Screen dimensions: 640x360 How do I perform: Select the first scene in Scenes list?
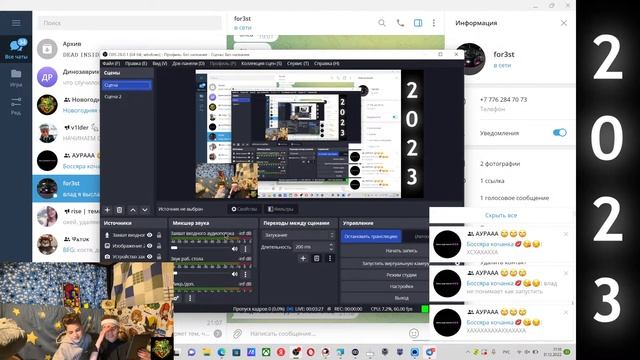(127, 85)
